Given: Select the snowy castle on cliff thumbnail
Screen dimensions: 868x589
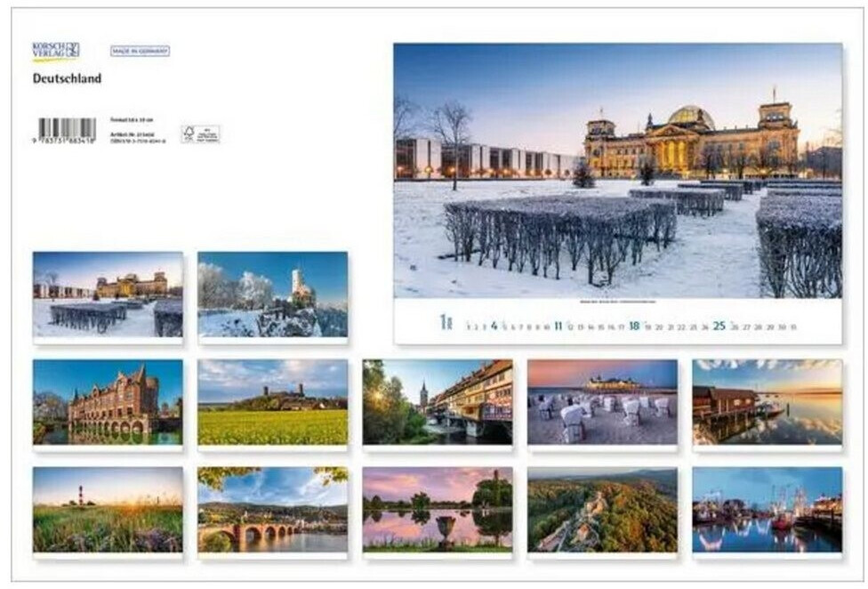Looking at the screenshot, I should (273, 294).
